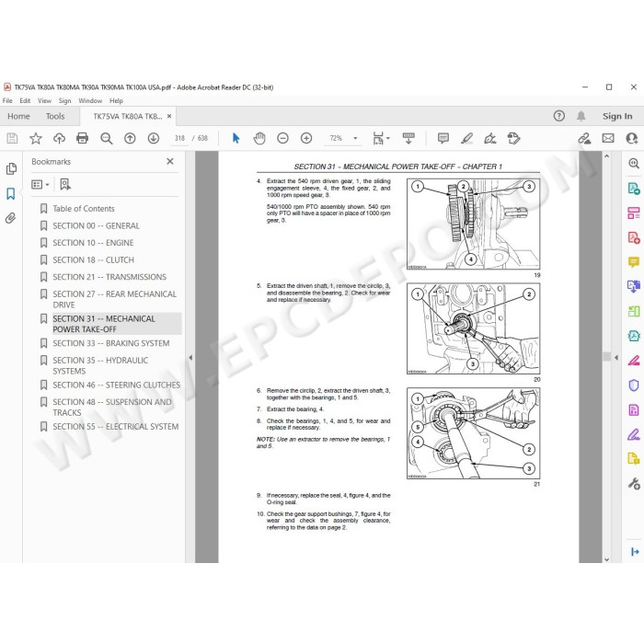Screen dimensions: 644x644
Task: Open the Sign menu
Action: 64,100
